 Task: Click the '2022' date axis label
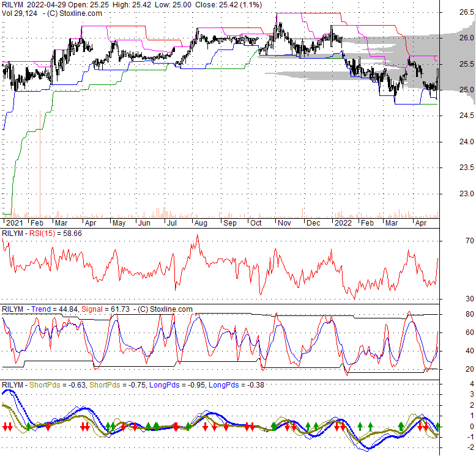click(343, 223)
